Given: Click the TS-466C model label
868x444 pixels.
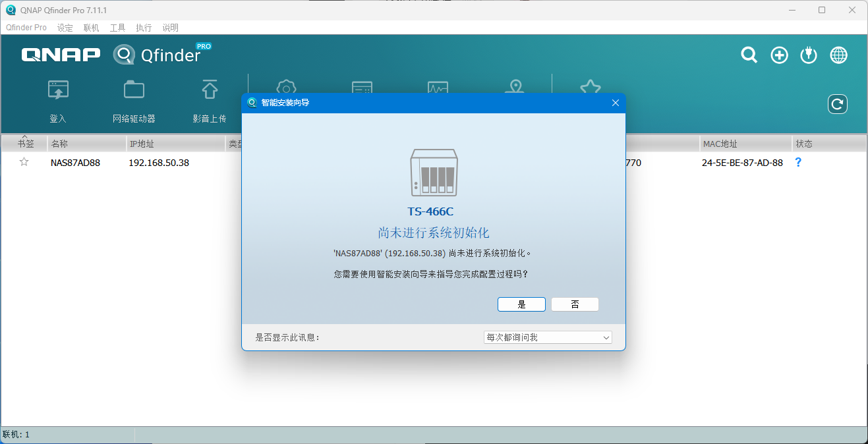Looking at the screenshot, I should click(x=430, y=212).
